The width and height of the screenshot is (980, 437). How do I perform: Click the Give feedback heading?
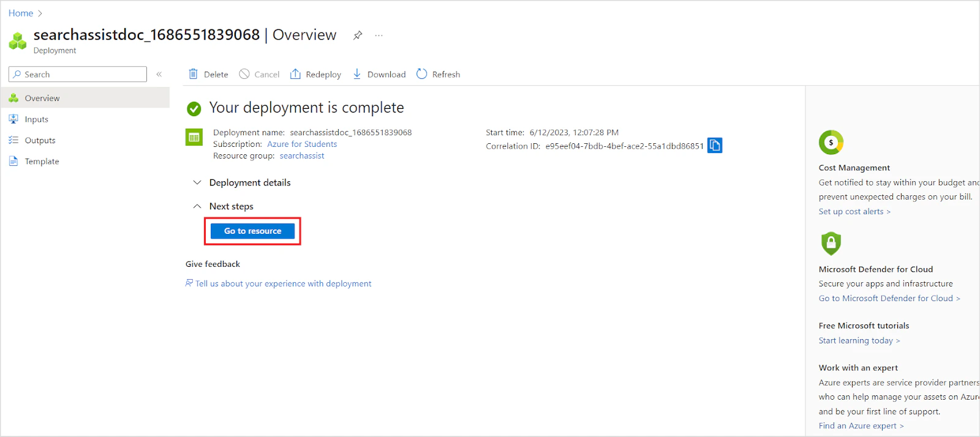[x=213, y=264]
